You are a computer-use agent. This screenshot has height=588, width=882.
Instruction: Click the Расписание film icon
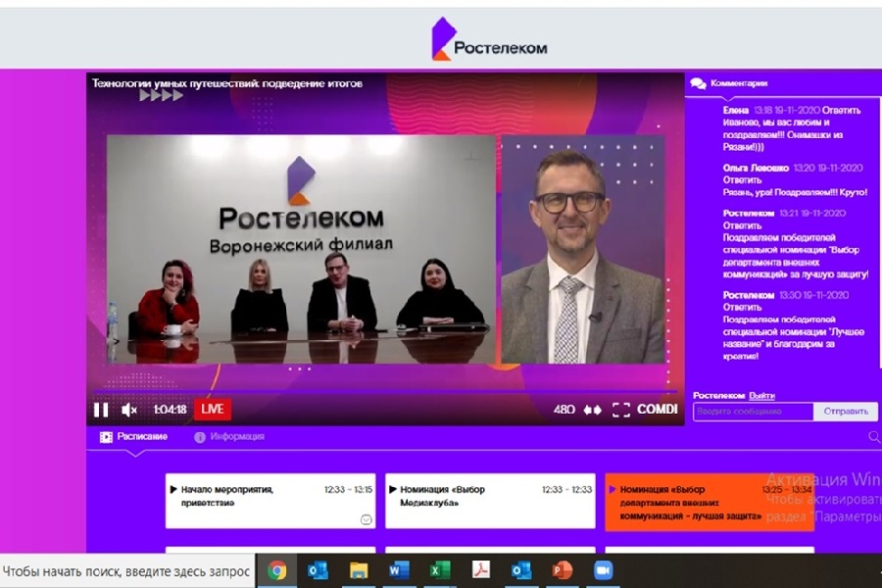(106, 437)
